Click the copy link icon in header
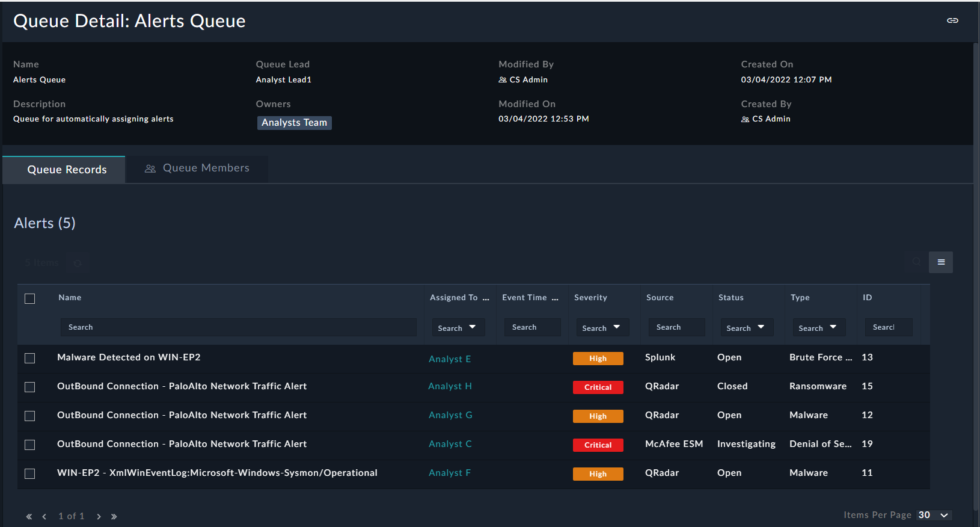The height and width of the screenshot is (527, 980). click(952, 20)
